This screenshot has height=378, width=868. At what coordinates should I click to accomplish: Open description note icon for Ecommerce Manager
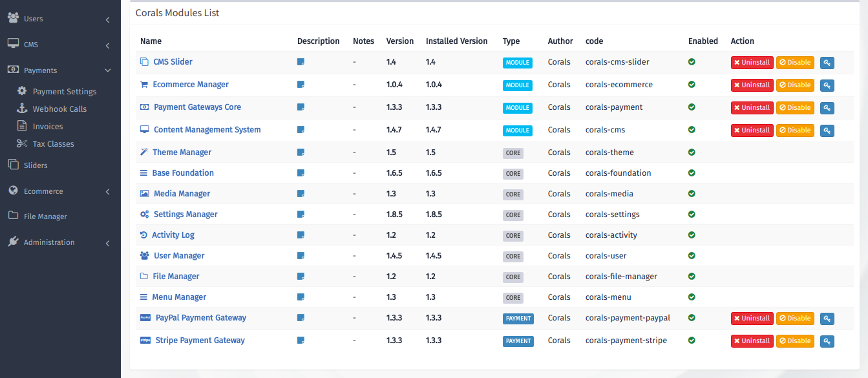(x=301, y=85)
